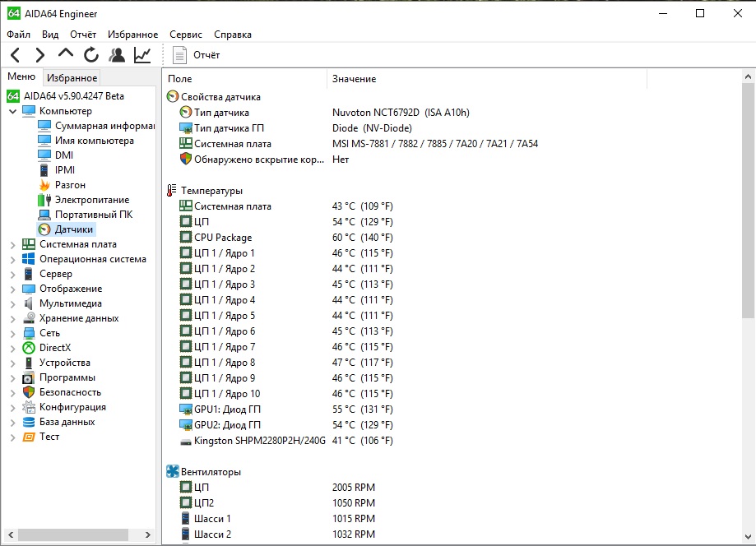Expand the Системная плата tree node
Image resolution: width=756 pixels, height=546 pixels.
coord(12,245)
